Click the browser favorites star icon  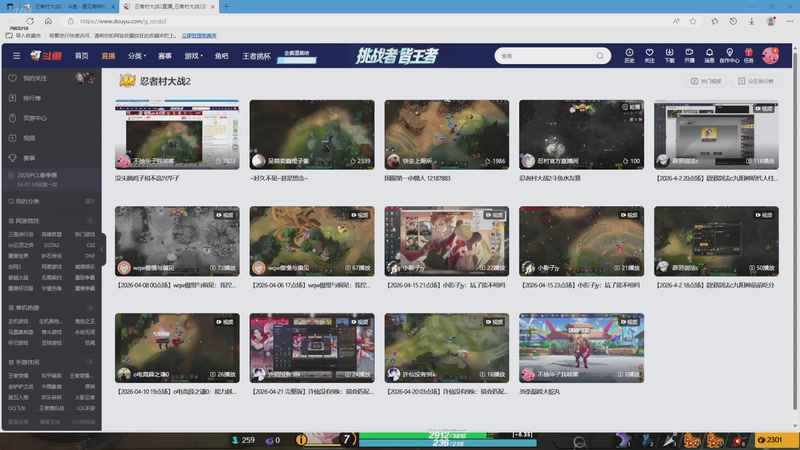point(692,21)
